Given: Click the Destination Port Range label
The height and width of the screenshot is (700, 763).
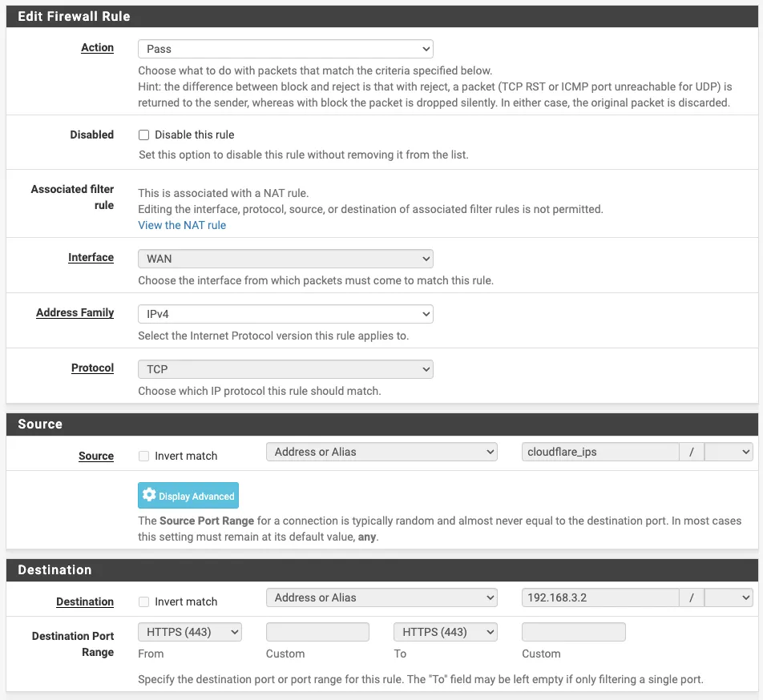Looking at the screenshot, I should point(73,644).
